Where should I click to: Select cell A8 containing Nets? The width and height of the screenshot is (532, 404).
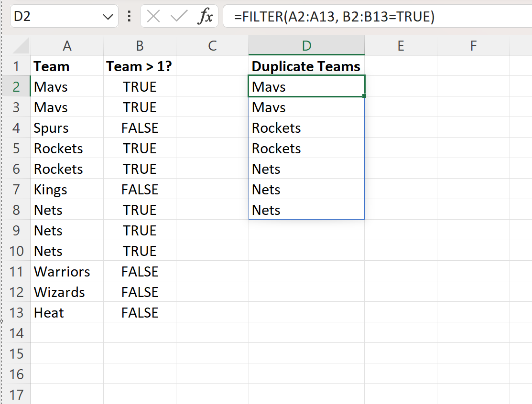pos(67,210)
